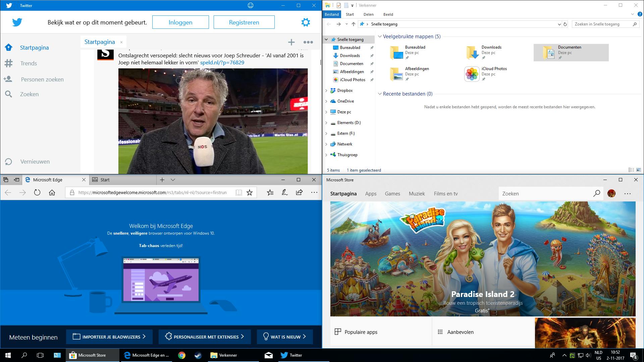Open Edge web note pen icon
The width and height of the screenshot is (644, 362).
pyautogui.click(x=285, y=192)
